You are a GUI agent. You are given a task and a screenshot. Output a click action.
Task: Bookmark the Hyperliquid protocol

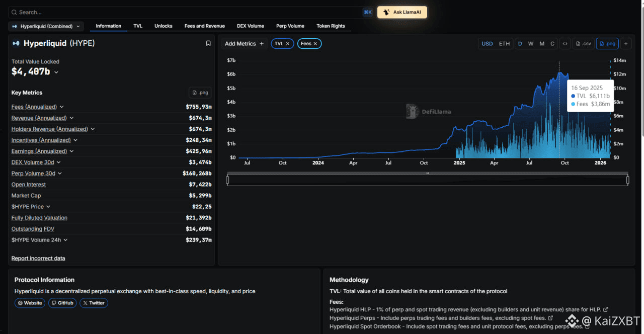click(208, 43)
